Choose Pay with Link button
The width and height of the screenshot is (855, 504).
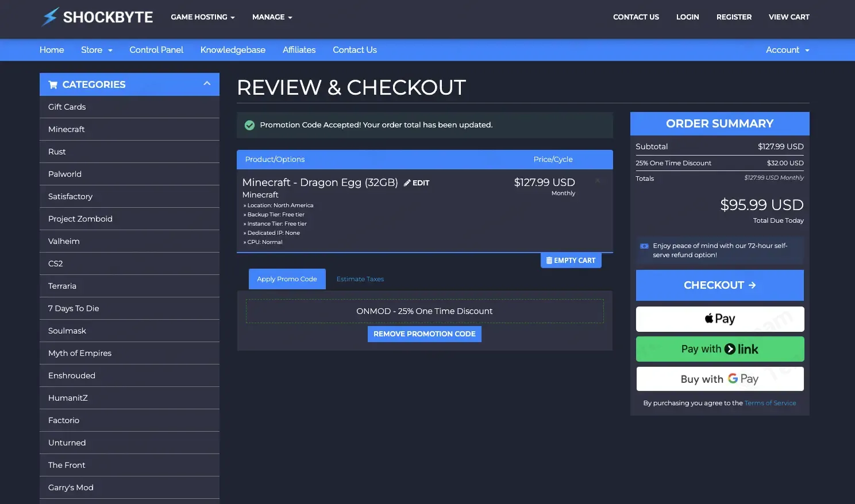coord(719,349)
